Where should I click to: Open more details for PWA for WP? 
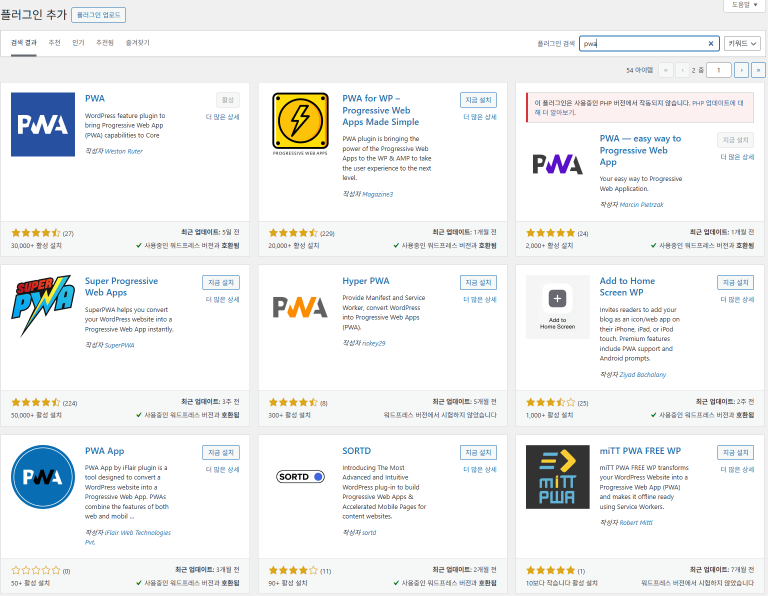tap(480, 117)
